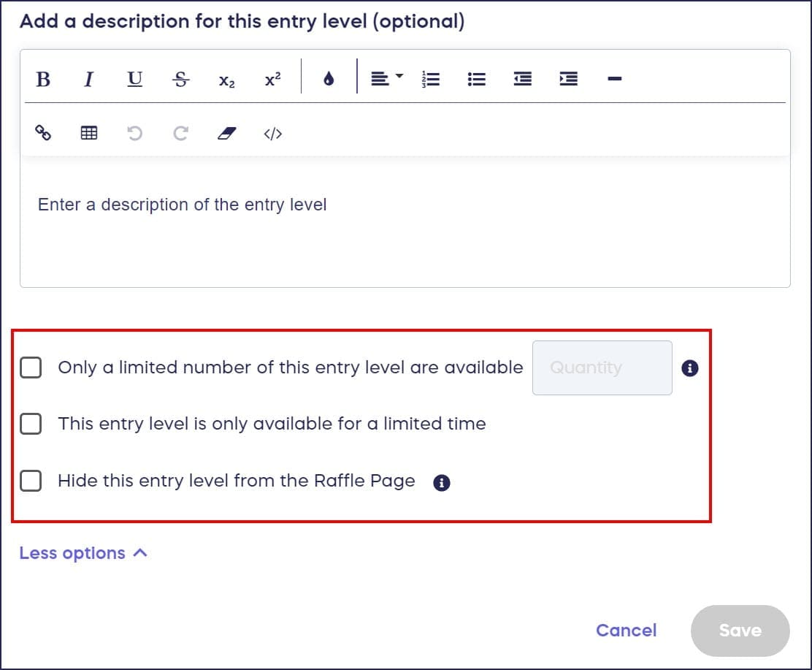
Task: Tick Hide this entry level from Raffle Page
Action: [31, 481]
